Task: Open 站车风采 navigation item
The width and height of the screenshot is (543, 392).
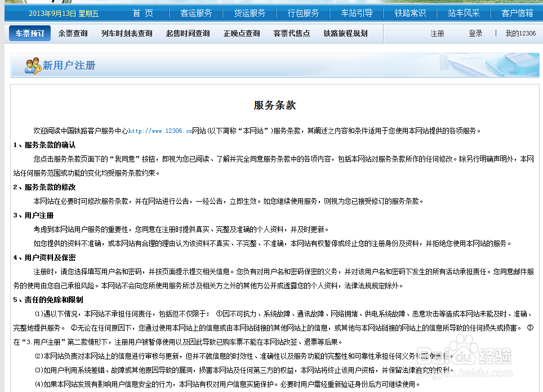Action: pyautogui.click(x=464, y=14)
